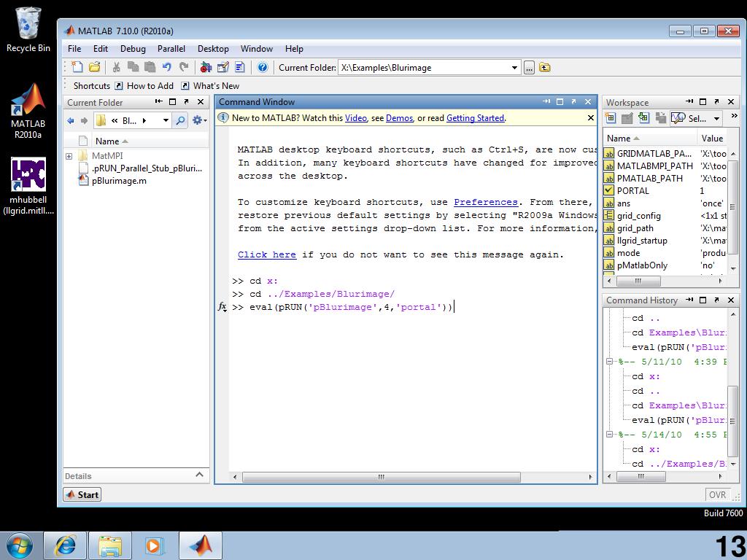Open Current Folder path dropdown in toolbar
This screenshot has width=747, height=560.
coord(514,68)
